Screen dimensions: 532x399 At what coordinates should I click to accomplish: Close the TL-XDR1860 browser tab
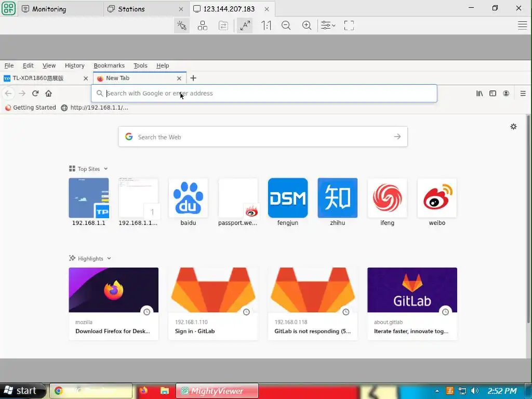[x=86, y=78]
